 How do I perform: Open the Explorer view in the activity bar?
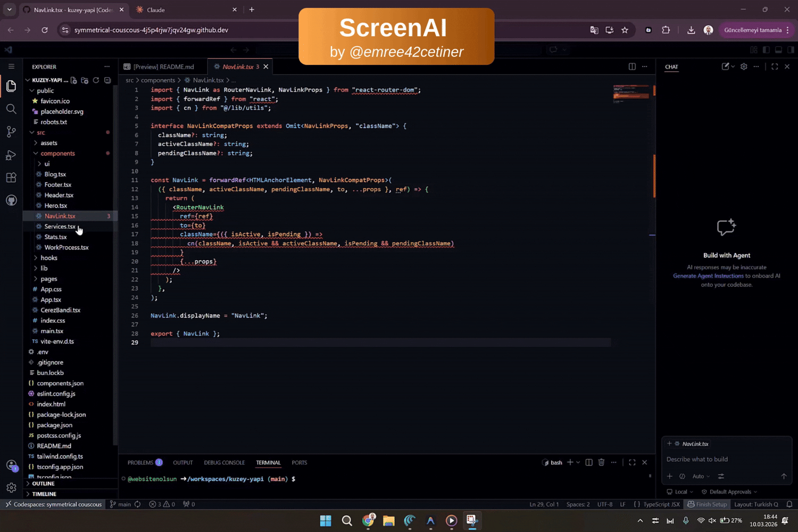click(11, 86)
